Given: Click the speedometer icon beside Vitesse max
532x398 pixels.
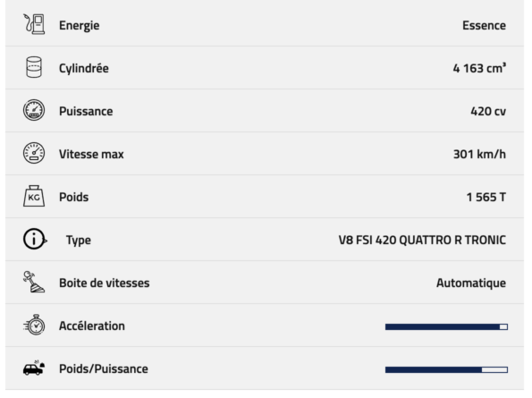Looking at the screenshot, I should [x=34, y=153].
